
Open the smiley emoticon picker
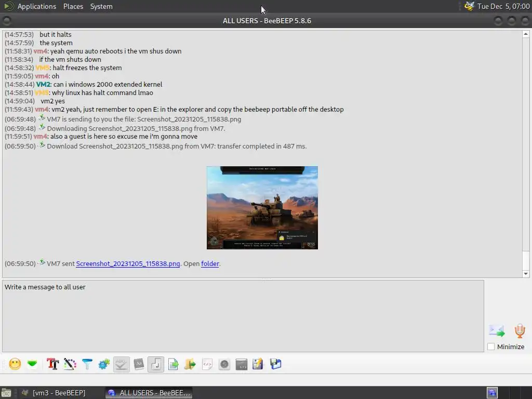[x=15, y=364]
